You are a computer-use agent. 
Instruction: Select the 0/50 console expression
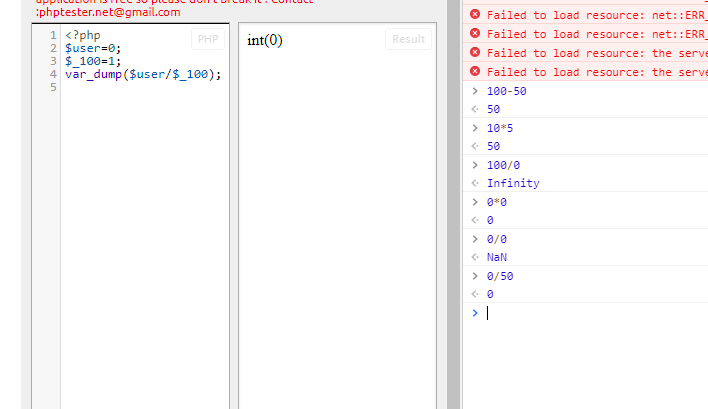pyautogui.click(x=500, y=276)
